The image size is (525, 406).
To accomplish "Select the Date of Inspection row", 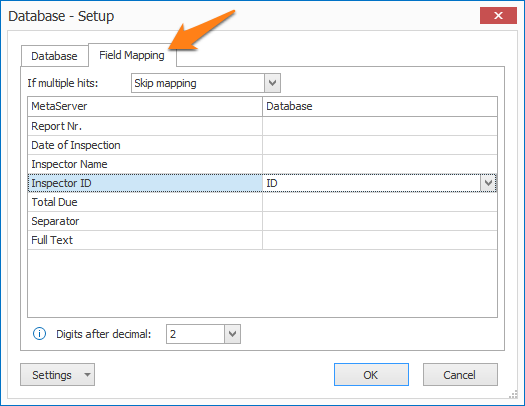I will (262, 145).
